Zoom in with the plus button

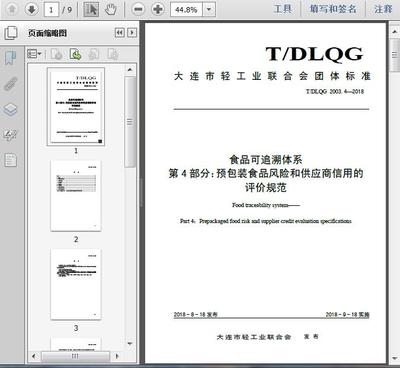(158, 9)
